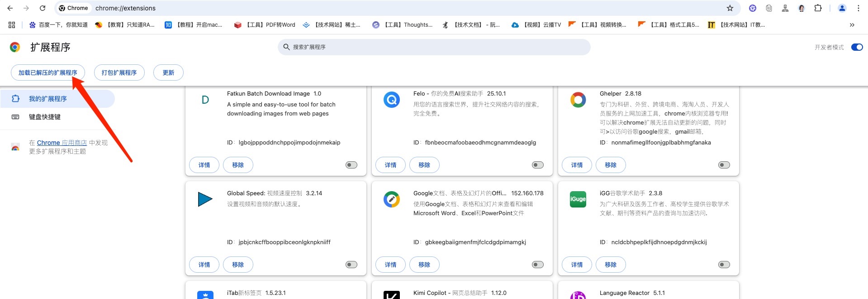The image size is (868, 299).
Task: Reload the extensions page
Action: tap(43, 8)
